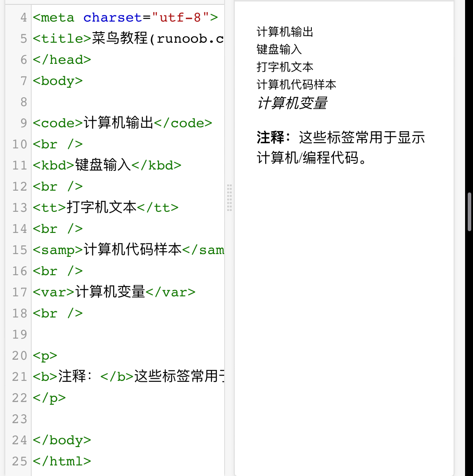Place cursor on the closing html tag line

click(62, 461)
